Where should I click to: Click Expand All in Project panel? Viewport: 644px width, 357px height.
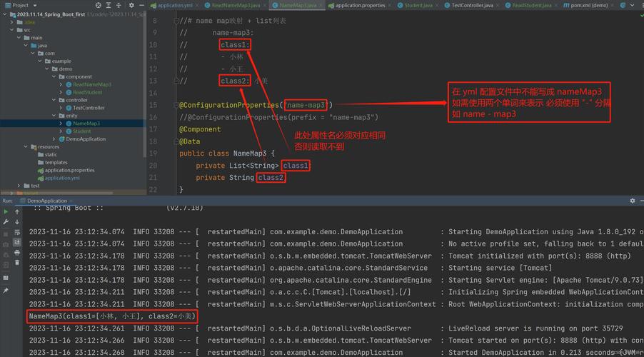coord(109,5)
